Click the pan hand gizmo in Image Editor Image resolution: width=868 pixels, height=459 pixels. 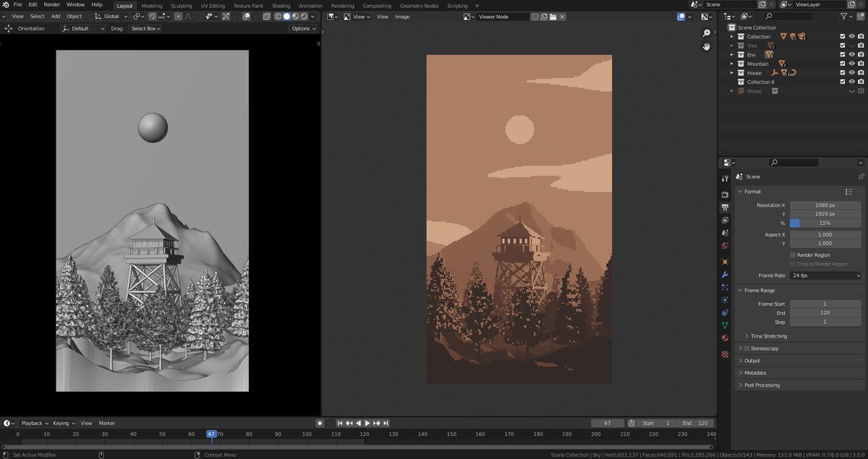pos(707,46)
